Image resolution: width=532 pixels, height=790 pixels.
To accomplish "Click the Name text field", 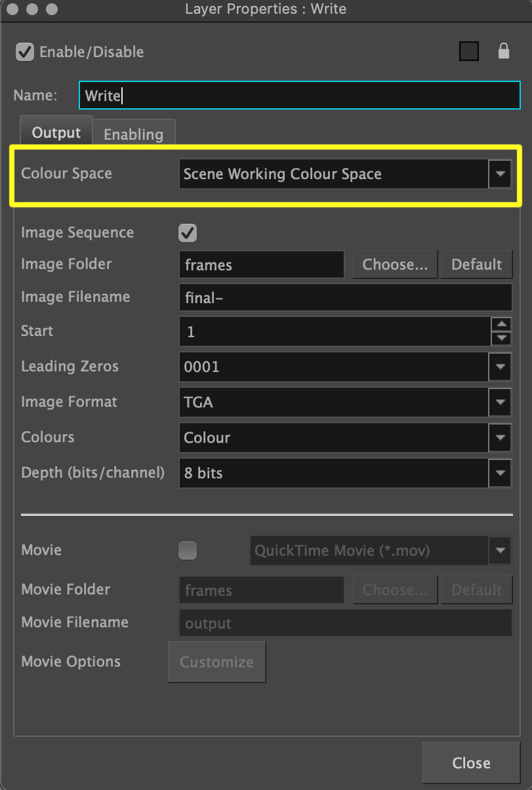I will point(299,96).
